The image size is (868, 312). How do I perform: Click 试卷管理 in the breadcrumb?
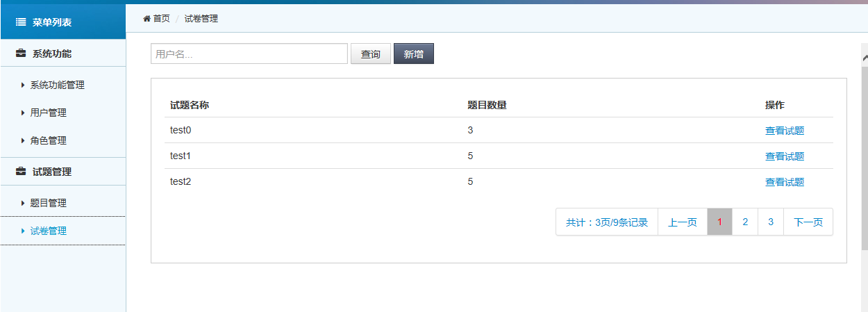coord(201,19)
